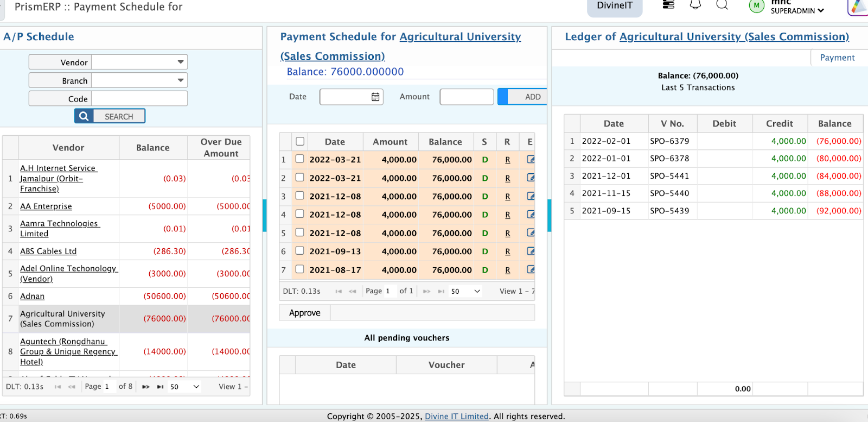Open Adel Online Techonology (Vendor) link
868x422 pixels.
(69, 274)
